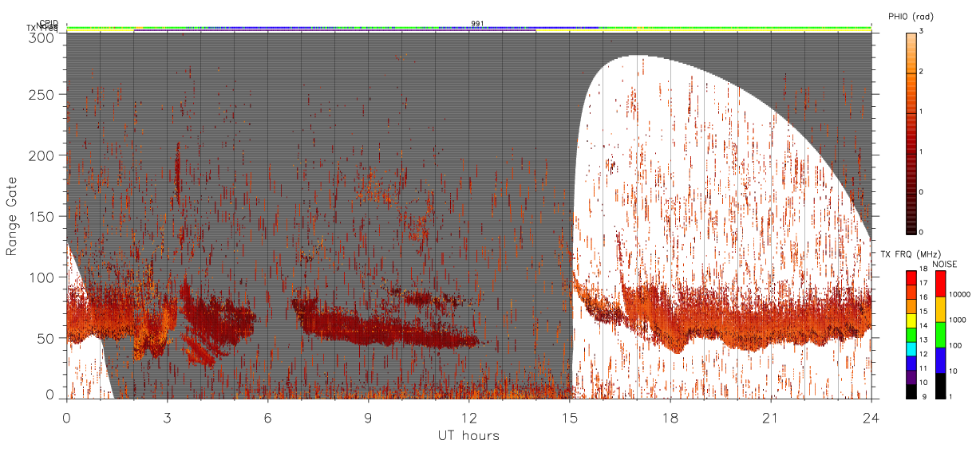The height and width of the screenshot is (452, 980).
Task: Select the 3 tick label on the UT hours axis
Action: (x=168, y=418)
